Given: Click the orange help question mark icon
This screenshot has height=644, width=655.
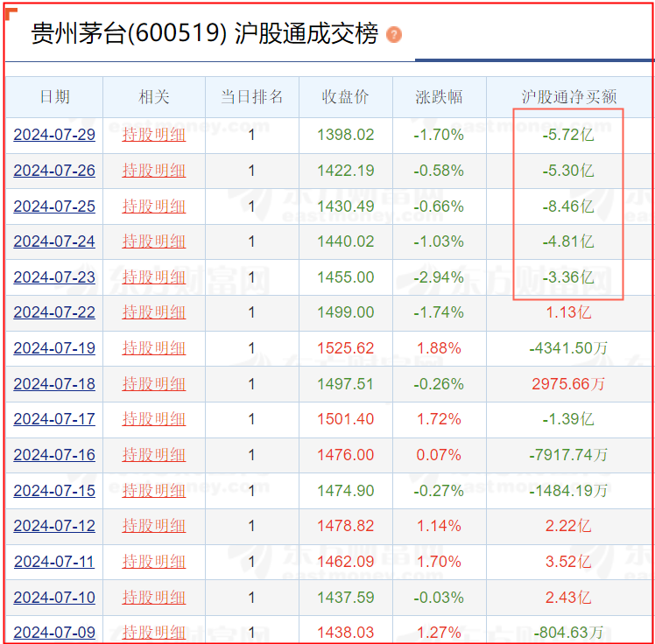Looking at the screenshot, I should point(393,34).
